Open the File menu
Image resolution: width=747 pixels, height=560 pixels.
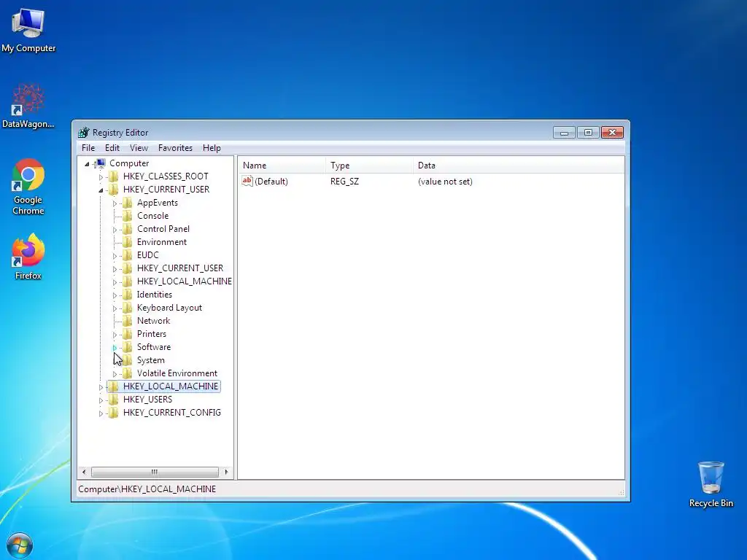88,147
